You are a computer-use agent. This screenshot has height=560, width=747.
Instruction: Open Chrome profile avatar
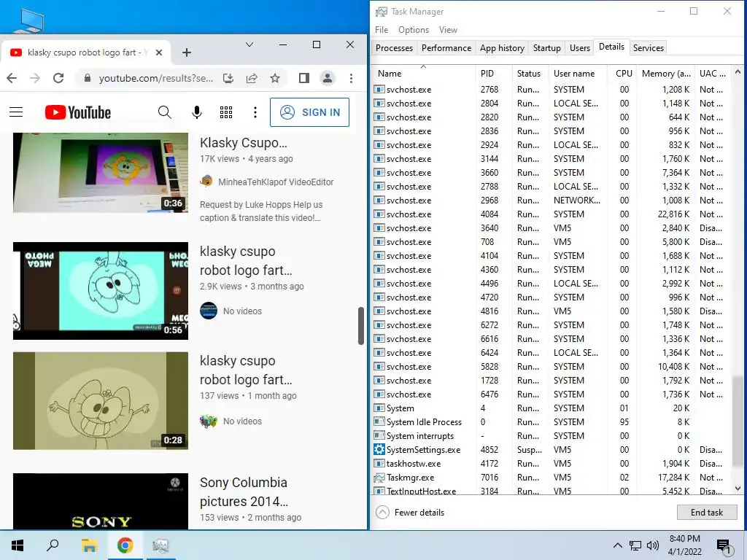click(328, 78)
